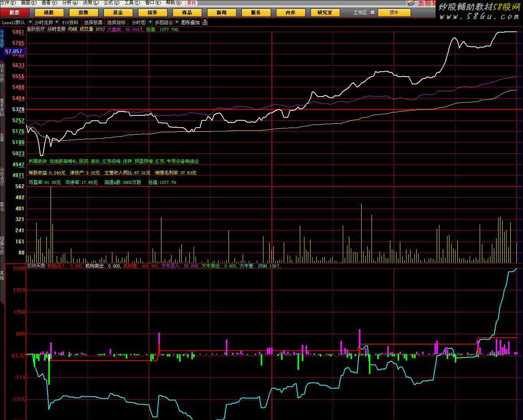The height and width of the screenshot is (420, 523).
Task: Open the 新闻 section button
Action: (222, 13)
